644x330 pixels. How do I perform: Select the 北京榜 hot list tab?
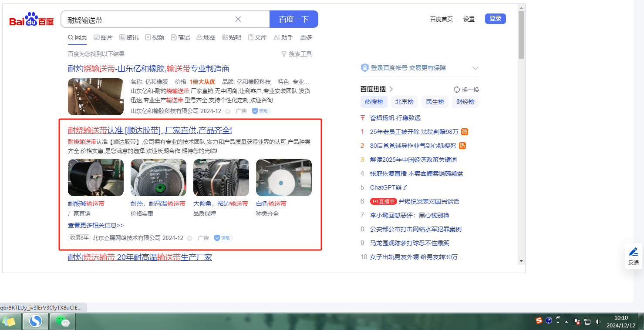pyautogui.click(x=405, y=102)
